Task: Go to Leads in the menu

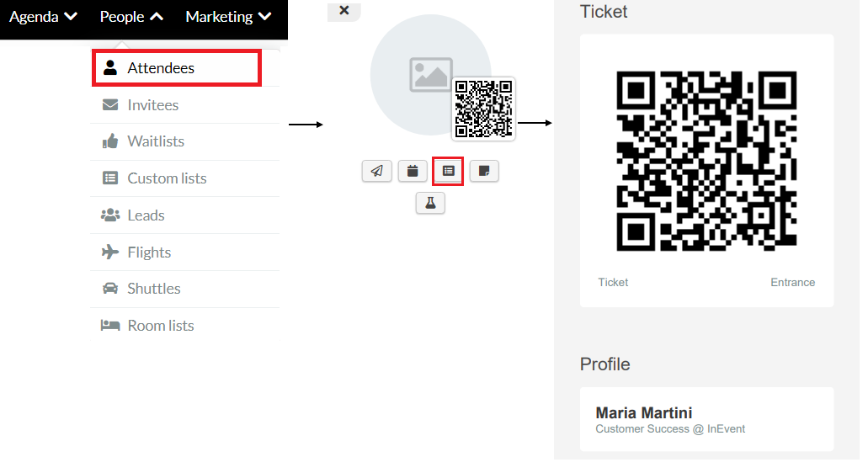Action: 185,215
